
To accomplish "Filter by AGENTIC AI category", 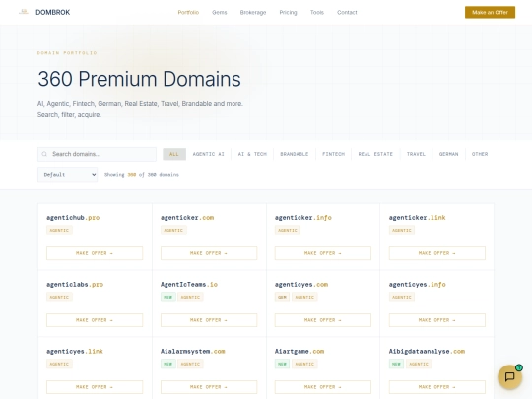I will coord(208,154).
